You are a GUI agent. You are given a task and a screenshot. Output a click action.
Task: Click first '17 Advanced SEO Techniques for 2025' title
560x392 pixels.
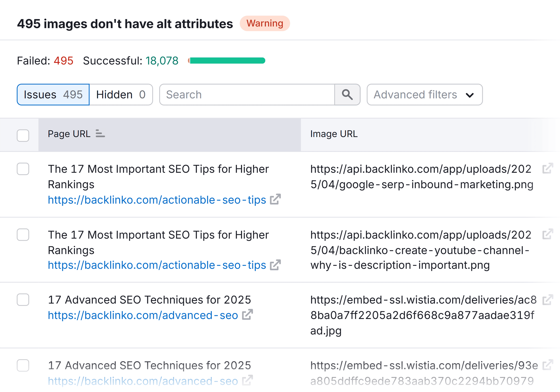[x=149, y=300]
